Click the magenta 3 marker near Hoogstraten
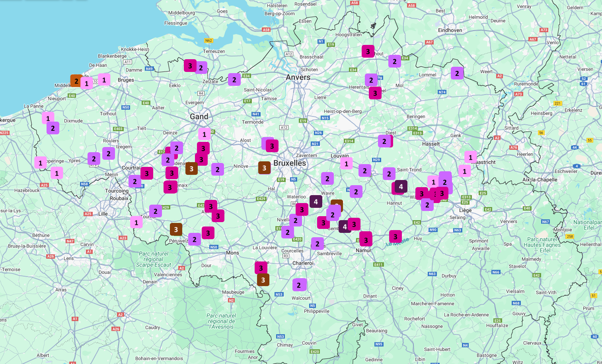The image size is (602, 364). point(368,51)
